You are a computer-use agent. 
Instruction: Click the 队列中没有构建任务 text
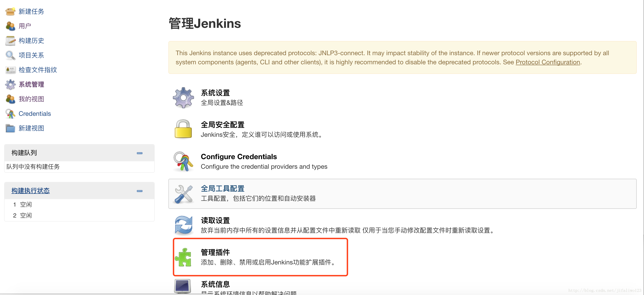(x=33, y=167)
